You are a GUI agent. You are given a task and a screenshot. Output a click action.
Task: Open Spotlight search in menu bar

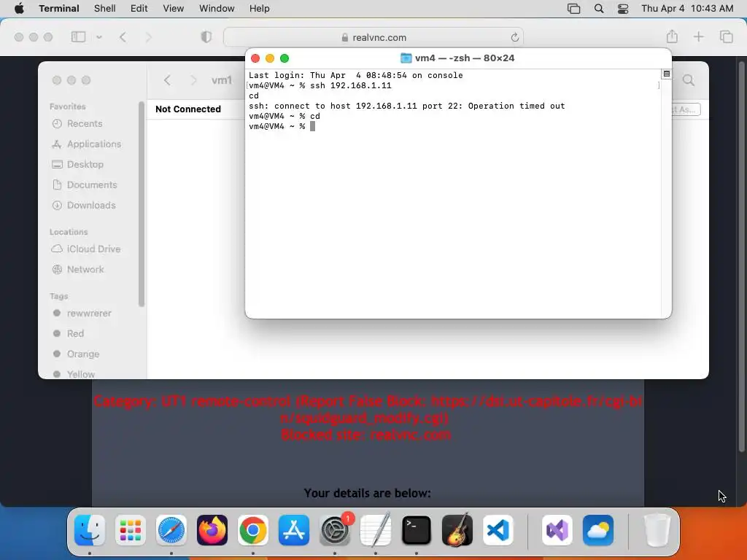click(599, 9)
